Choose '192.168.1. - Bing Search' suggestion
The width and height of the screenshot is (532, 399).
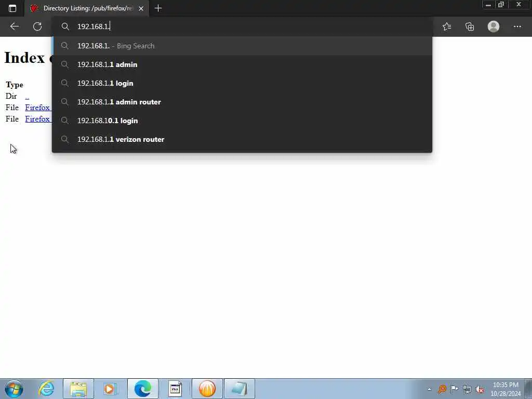pyautogui.click(x=242, y=46)
